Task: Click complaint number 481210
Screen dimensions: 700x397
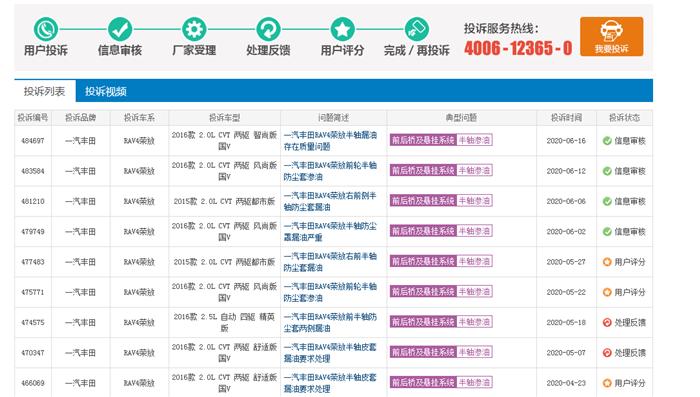Action: click(x=33, y=201)
